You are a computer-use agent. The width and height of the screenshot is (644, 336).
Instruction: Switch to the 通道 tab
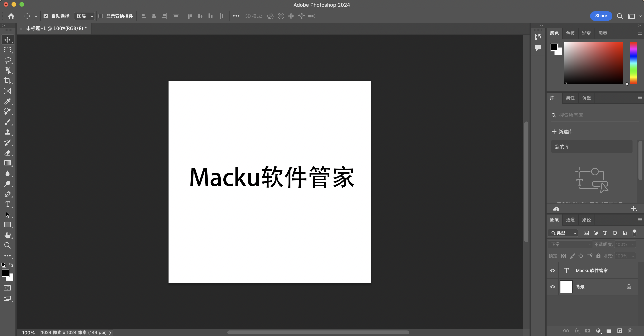click(570, 220)
